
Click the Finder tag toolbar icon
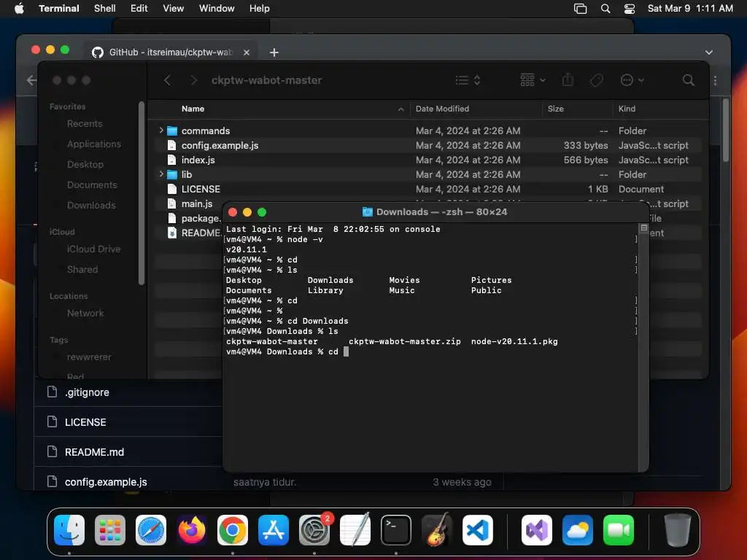pos(596,80)
